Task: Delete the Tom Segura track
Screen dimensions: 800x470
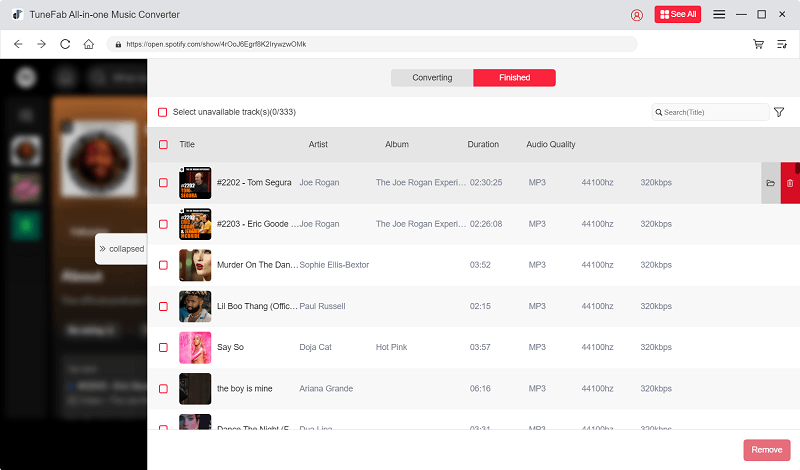Action: [x=790, y=183]
